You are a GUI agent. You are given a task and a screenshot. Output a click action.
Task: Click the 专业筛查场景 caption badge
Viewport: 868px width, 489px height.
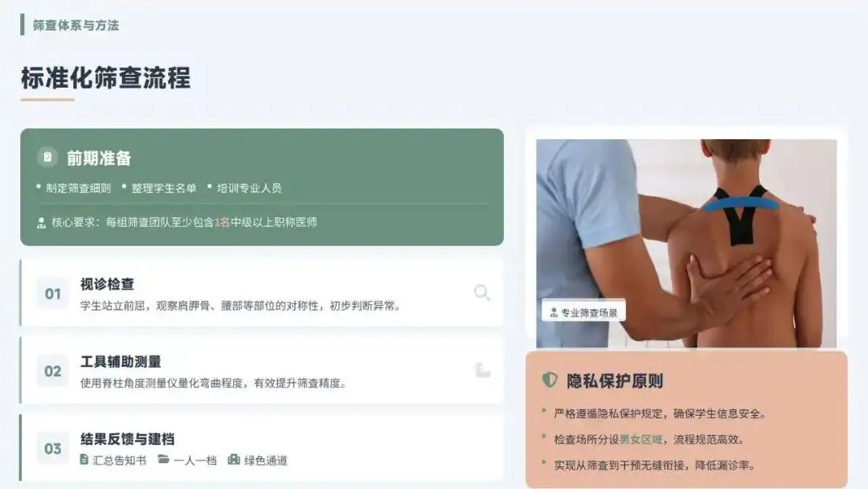pos(583,312)
